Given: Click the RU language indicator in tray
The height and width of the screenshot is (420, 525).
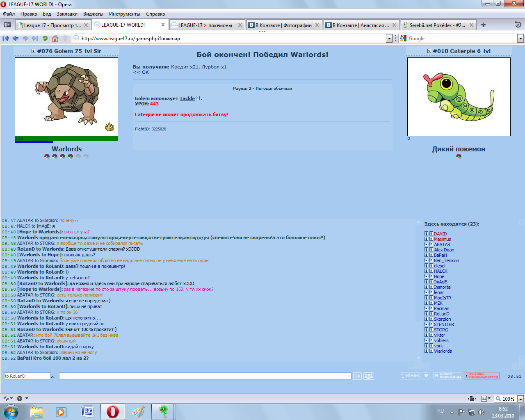Looking at the screenshot, I should click(440, 411).
